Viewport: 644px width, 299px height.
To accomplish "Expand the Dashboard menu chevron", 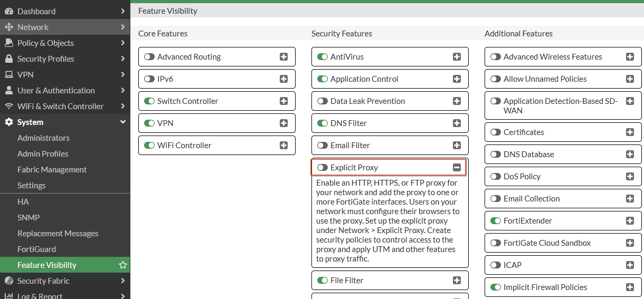I will (122, 11).
